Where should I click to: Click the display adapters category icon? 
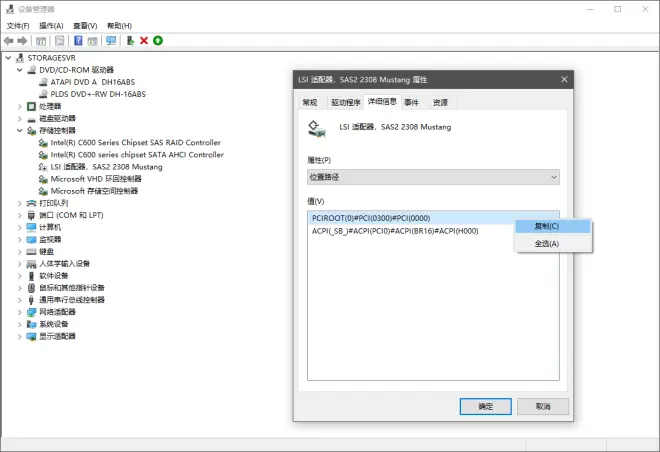32,336
